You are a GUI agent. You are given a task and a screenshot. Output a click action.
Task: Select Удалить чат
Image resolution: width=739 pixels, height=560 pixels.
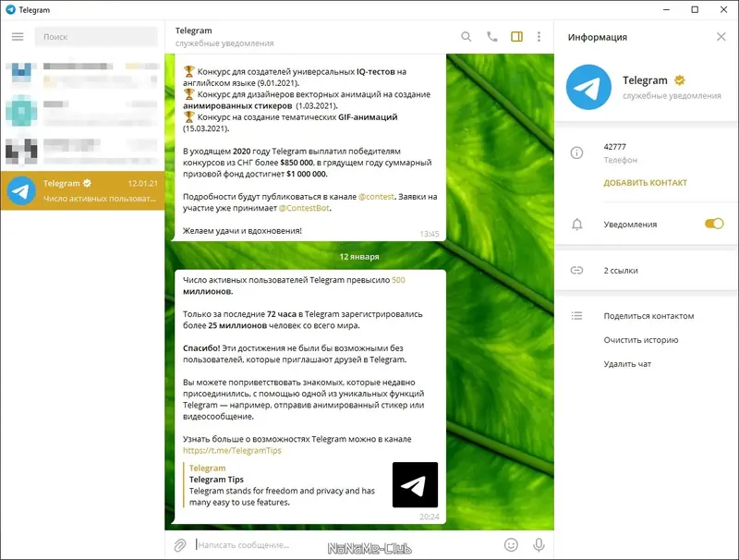point(627,364)
